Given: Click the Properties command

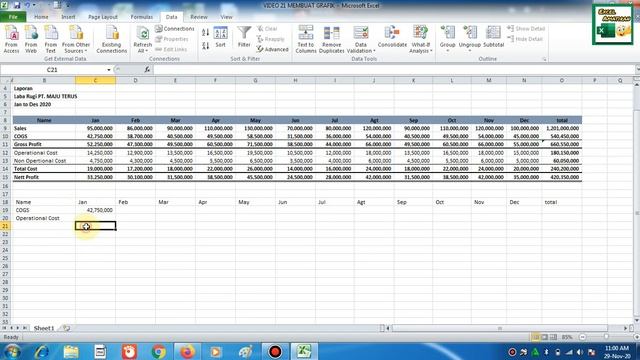Looking at the screenshot, I should pyautogui.click(x=172, y=39).
